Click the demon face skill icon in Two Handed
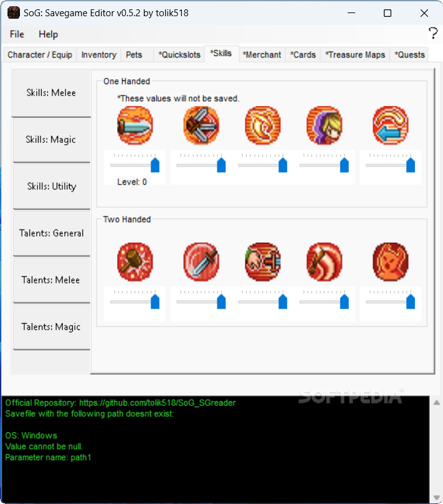The image size is (443, 504). [x=391, y=261]
